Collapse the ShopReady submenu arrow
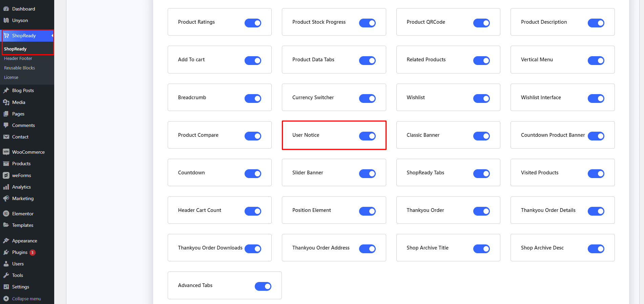644x304 pixels. tap(52, 36)
